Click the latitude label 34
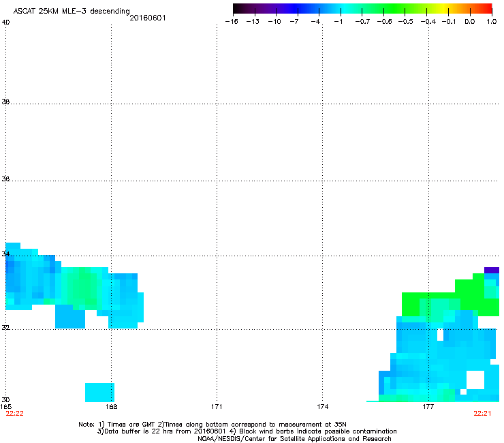This screenshot has height=443, width=504. point(5,254)
